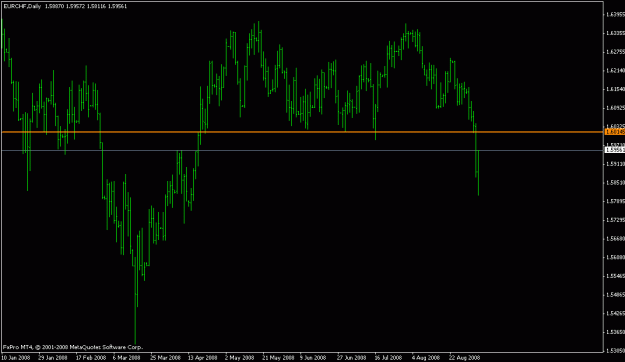
Task: Click the 25 Mar 2008 date label
Action: tap(165, 358)
